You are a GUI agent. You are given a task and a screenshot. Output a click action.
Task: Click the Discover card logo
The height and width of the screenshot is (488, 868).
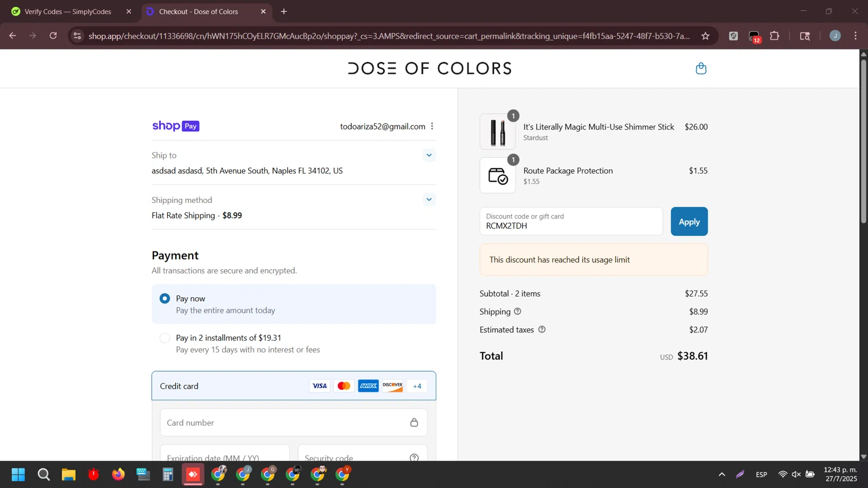(392, 386)
